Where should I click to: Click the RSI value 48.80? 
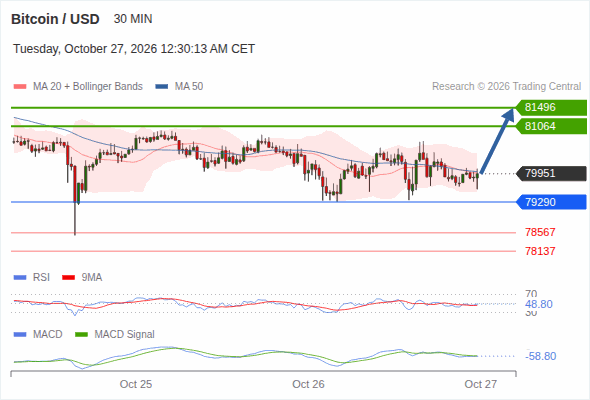click(539, 304)
